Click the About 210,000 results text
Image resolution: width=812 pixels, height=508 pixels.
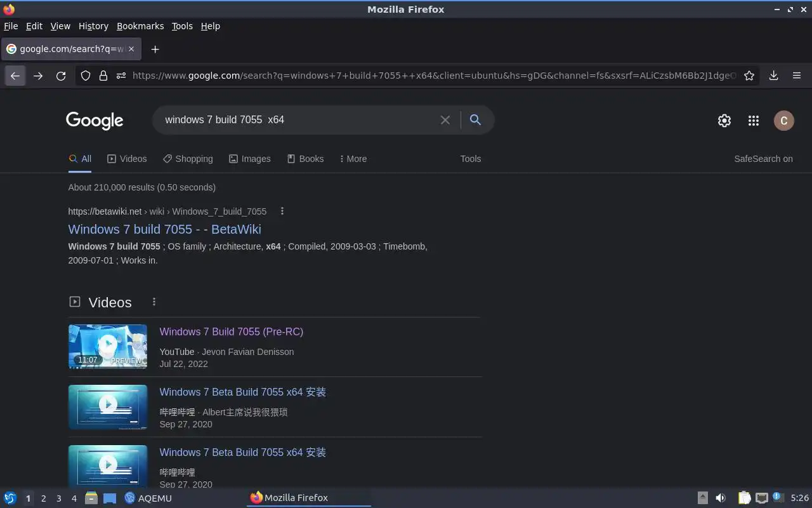click(x=141, y=187)
